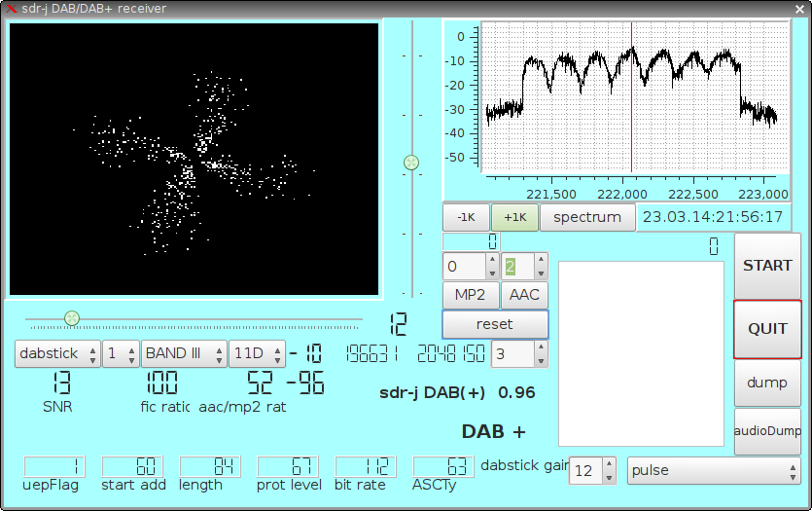This screenshot has height=511, width=812.
Task: Decrease the spinbox showing 0
Action: pos(492,273)
